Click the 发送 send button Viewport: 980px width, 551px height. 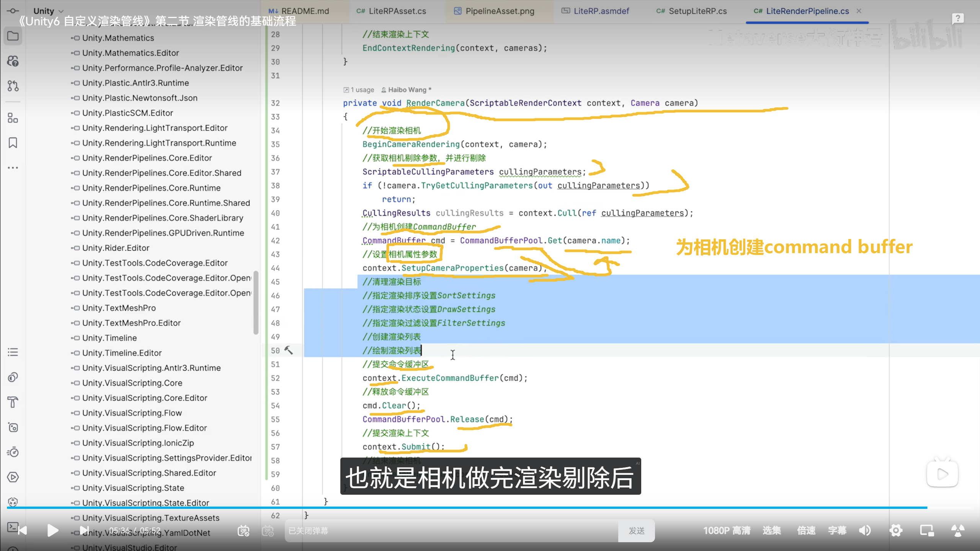636,531
